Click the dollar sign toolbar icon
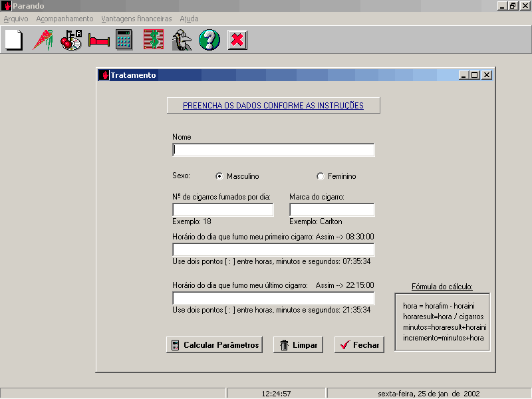The width and height of the screenshot is (532, 399). point(154,40)
